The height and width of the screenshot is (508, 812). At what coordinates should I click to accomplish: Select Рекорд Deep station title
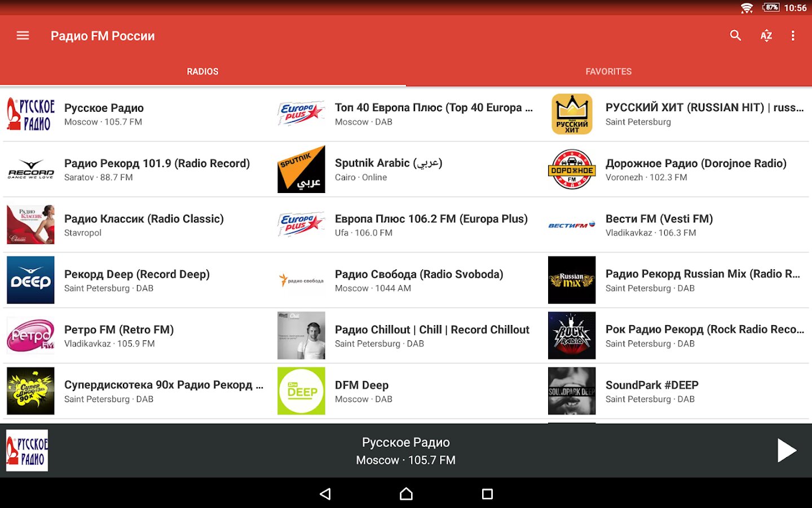pyautogui.click(x=137, y=274)
